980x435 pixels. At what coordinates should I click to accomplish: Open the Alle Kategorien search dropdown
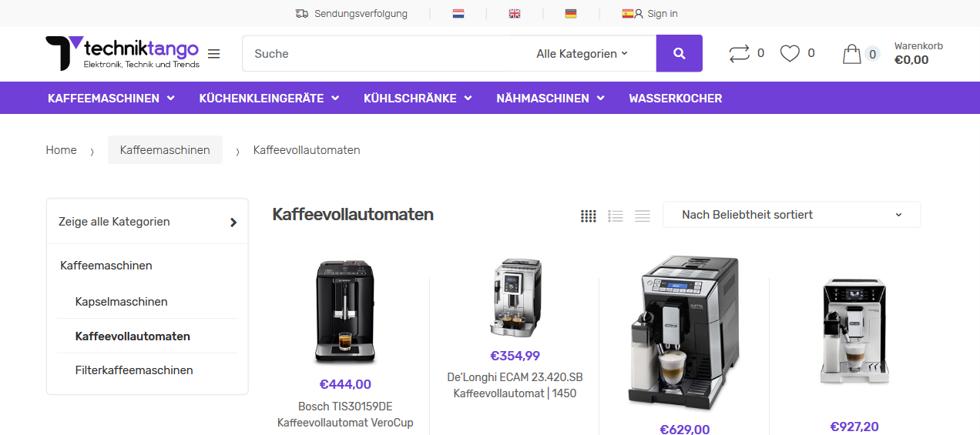point(582,54)
